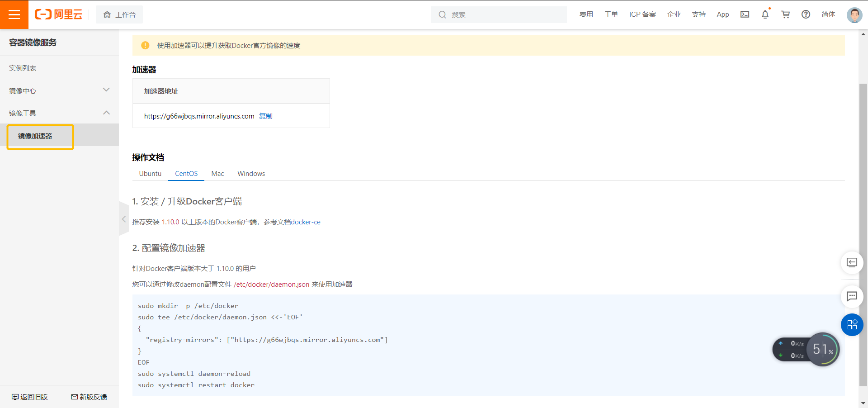Click the blue floating apps grid button

point(852,325)
